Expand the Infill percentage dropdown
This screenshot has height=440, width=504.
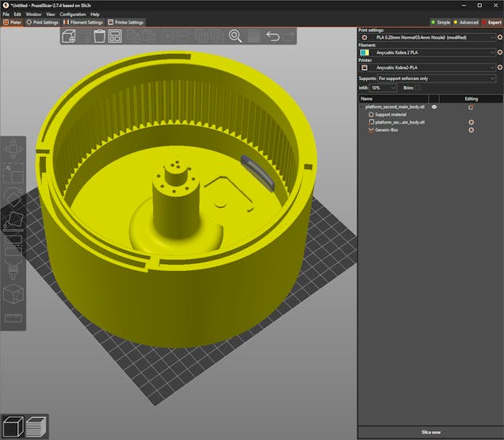394,87
